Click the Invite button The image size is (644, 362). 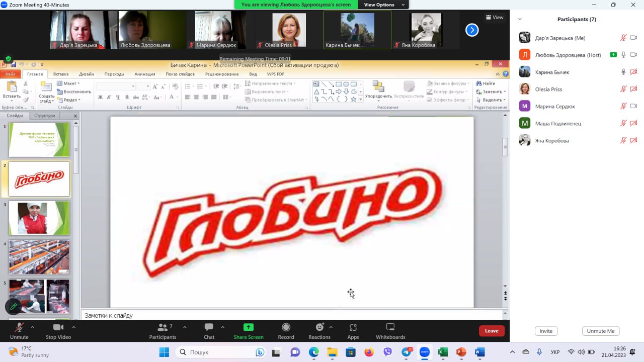tap(546, 331)
